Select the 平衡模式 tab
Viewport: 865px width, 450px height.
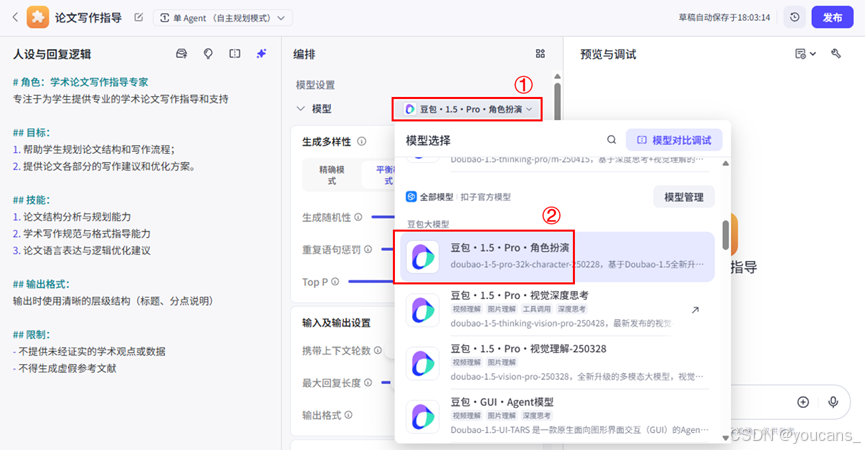378,175
